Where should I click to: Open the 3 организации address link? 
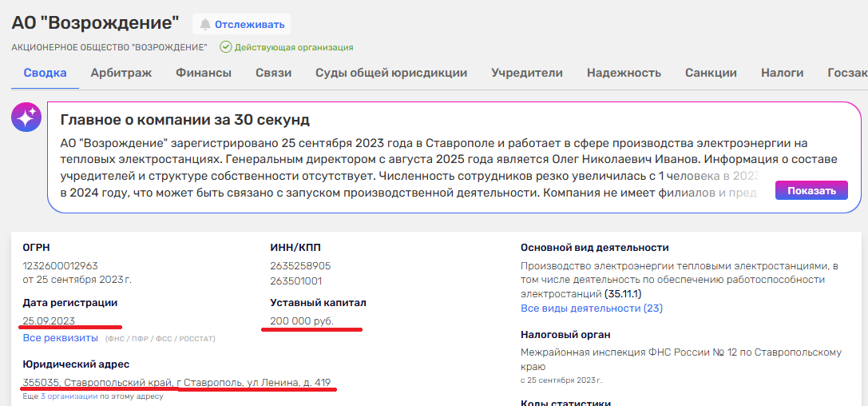pyautogui.click(x=69, y=396)
